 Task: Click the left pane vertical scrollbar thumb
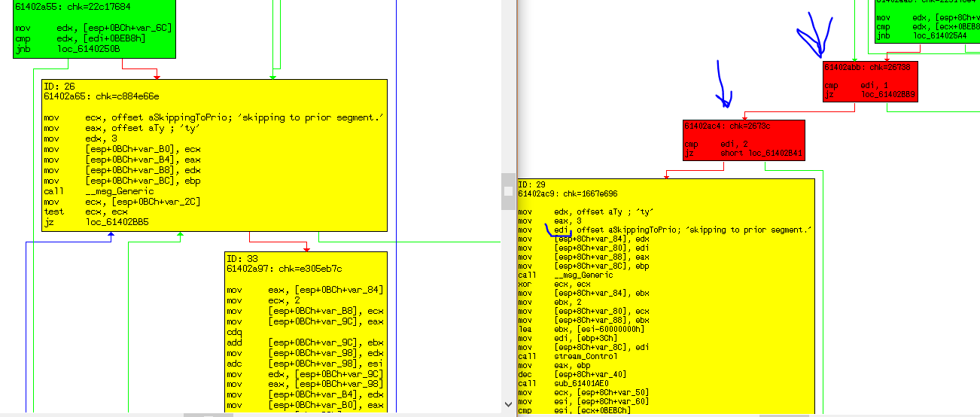(508, 190)
